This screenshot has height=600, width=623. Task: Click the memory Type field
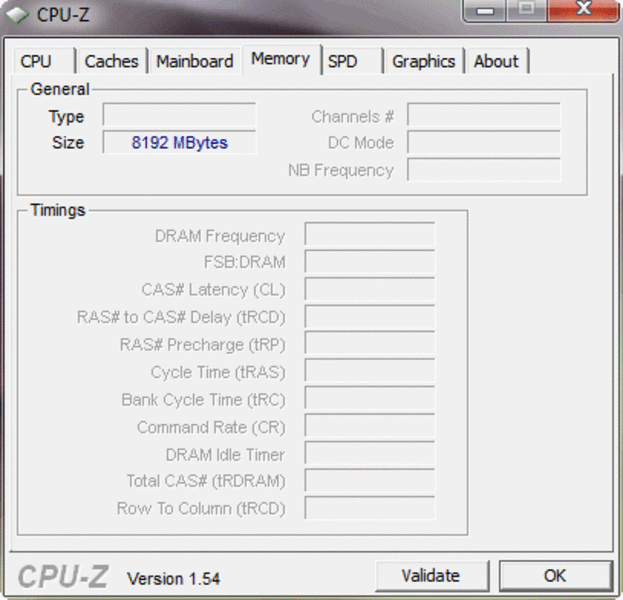click(x=179, y=114)
